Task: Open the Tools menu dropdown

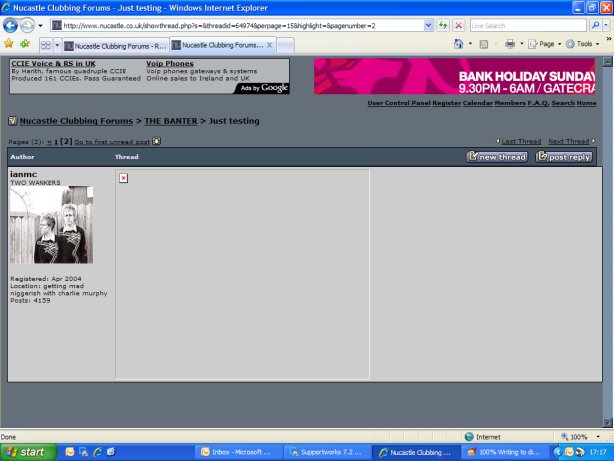Action: click(x=585, y=44)
